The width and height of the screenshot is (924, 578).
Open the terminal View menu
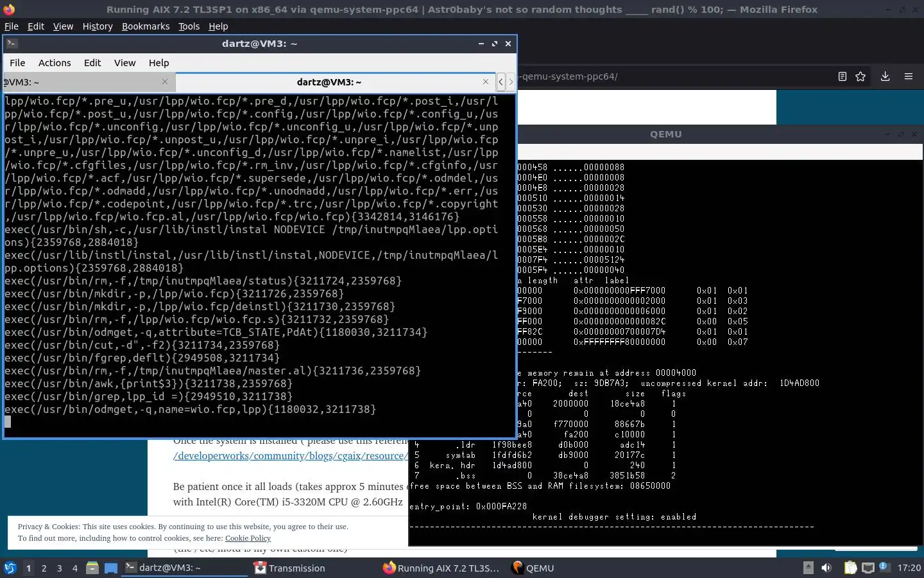coord(124,63)
